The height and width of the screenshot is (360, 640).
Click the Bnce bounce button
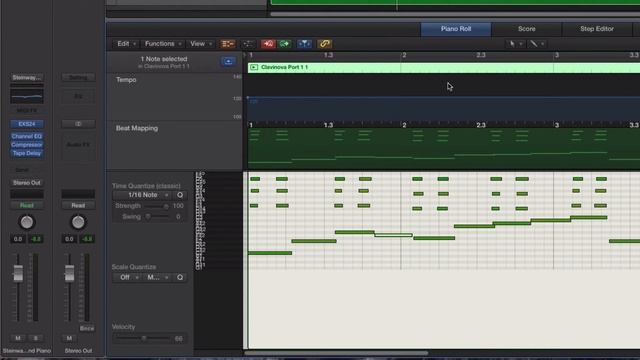[x=87, y=328]
